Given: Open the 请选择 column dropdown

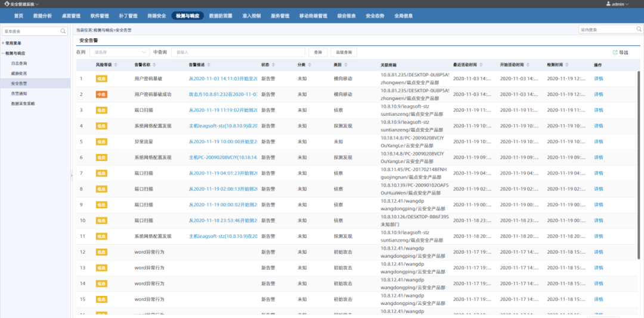Looking at the screenshot, I should coord(120,53).
